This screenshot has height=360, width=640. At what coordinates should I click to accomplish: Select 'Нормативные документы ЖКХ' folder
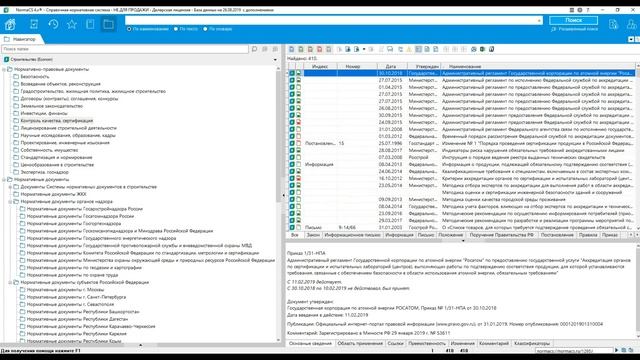pyautogui.click(x=53, y=194)
